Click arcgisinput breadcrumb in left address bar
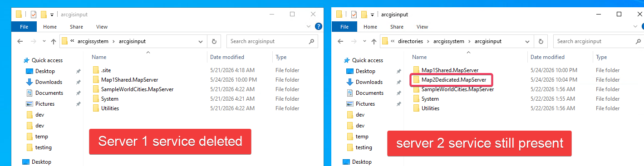The width and height of the screenshot is (644, 166). point(132,41)
